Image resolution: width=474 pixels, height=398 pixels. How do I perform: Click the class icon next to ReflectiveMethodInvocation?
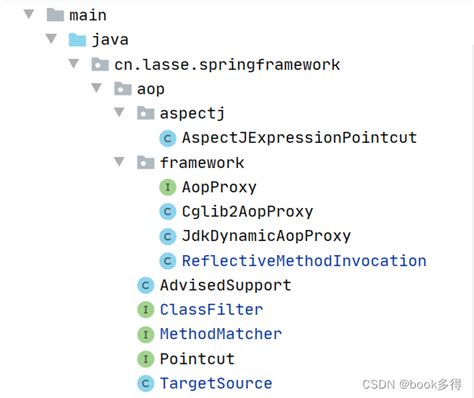[168, 261]
